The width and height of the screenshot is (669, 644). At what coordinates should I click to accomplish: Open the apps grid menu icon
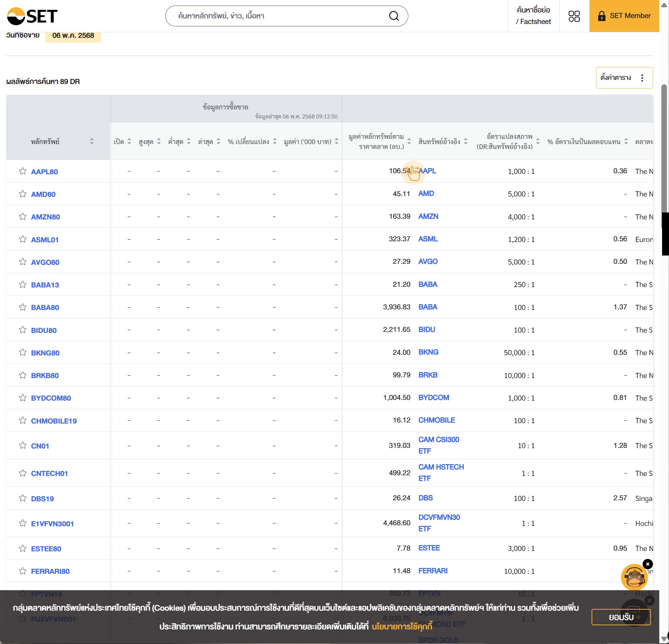pyautogui.click(x=574, y=16)
